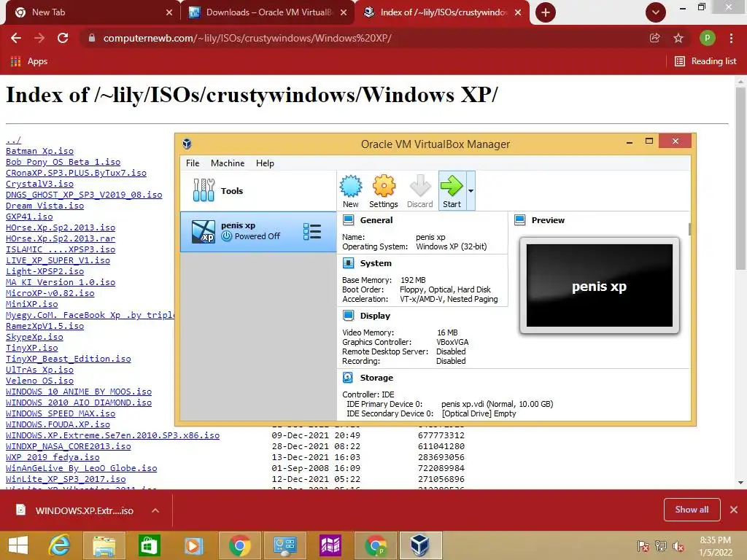The height and width of the screenshot is (560, 747).
Task: Expand the Start button dropdown arrow
Action: pos(471,191)
